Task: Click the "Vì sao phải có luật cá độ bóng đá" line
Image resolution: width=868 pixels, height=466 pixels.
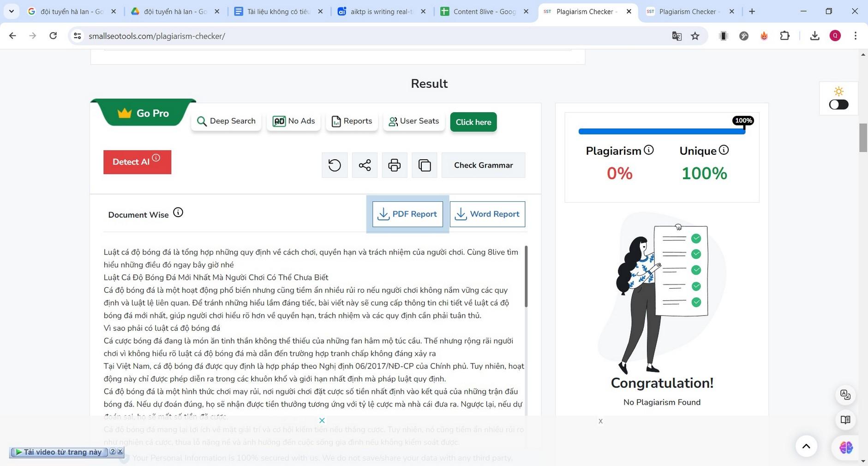Action: click(x=162, y=328)
